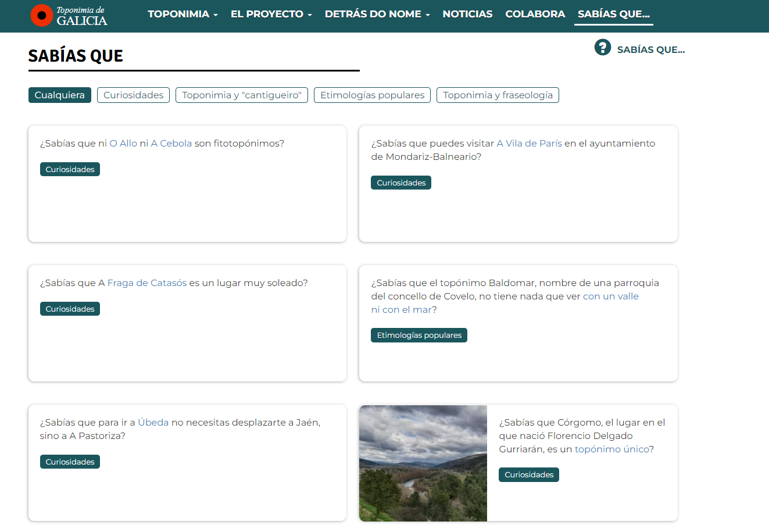Viewport: 769px width, 532px height.
Task: Click Etimologías populares tag on Baldomar card
Action: 419,335
